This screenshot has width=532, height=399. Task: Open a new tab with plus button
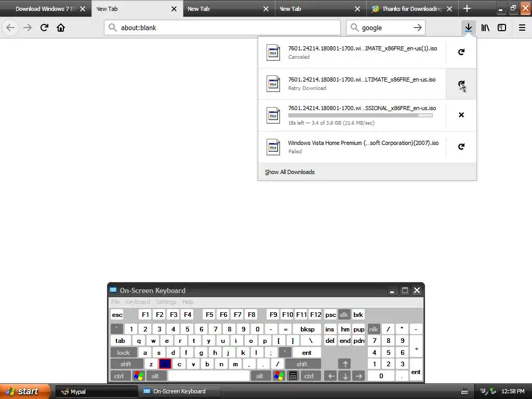tap(467, 8)
